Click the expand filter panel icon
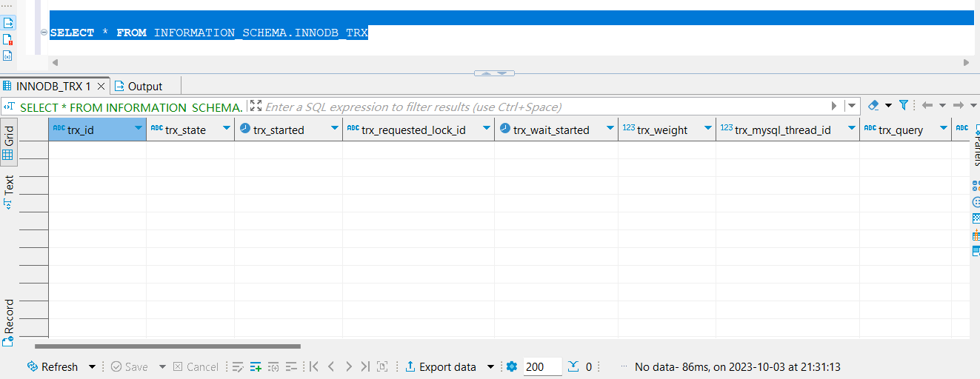This screenshot has width=980, height=379. [x=256, y=106]
